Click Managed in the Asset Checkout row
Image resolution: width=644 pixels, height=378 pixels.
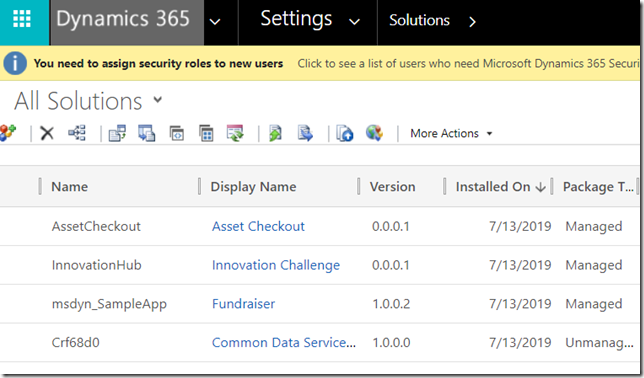pos(594,226)
